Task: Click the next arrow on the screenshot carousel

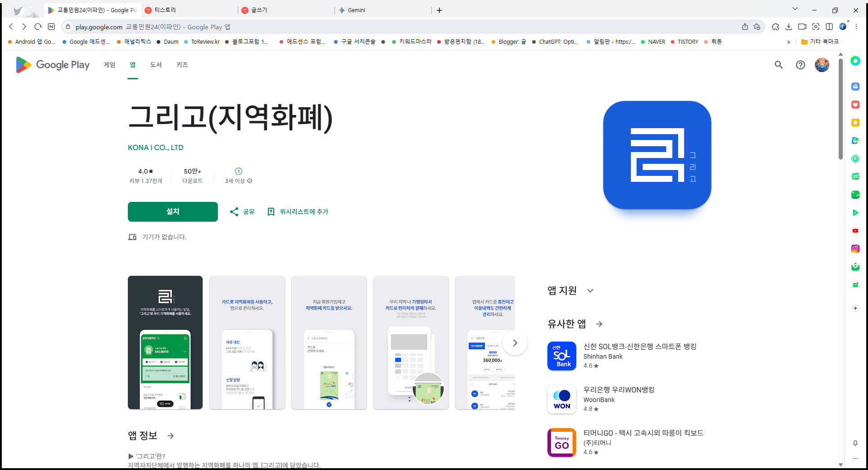Action: point(515,343)
